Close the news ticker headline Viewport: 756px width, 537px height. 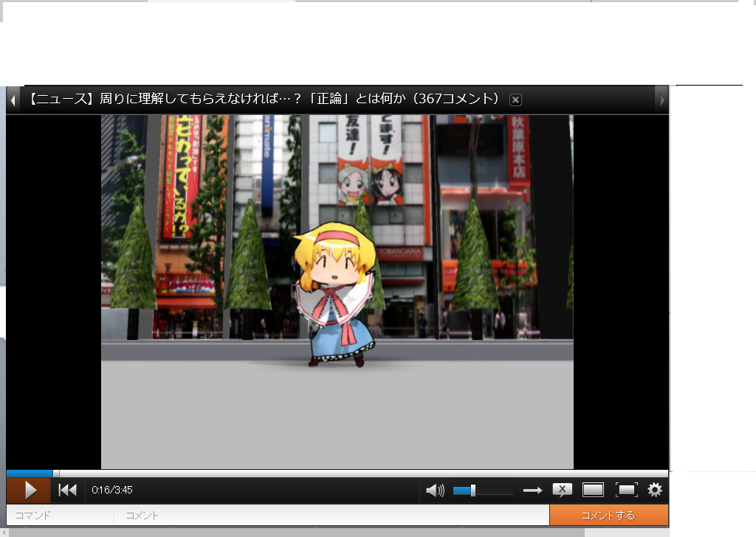coord(515,100)
